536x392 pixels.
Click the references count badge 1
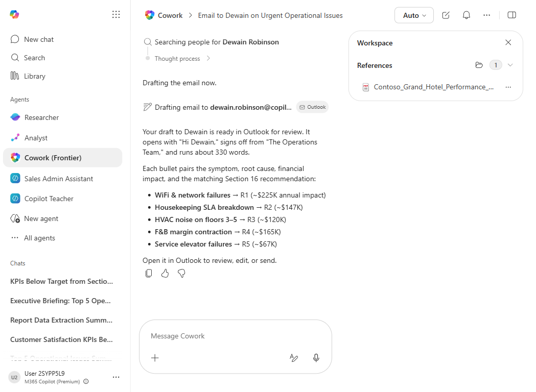[x=496, y=65]
